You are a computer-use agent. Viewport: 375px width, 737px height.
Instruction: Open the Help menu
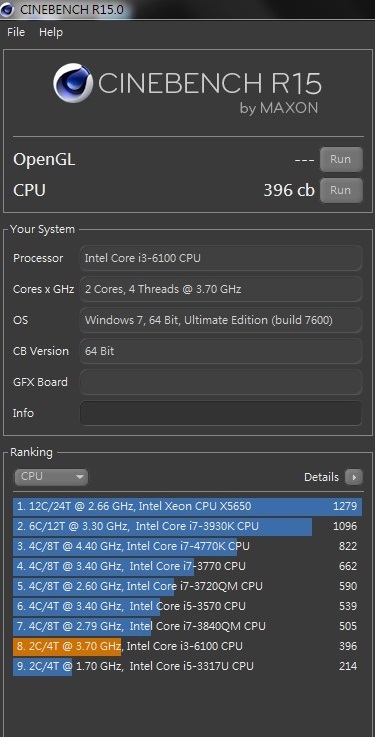51,32
